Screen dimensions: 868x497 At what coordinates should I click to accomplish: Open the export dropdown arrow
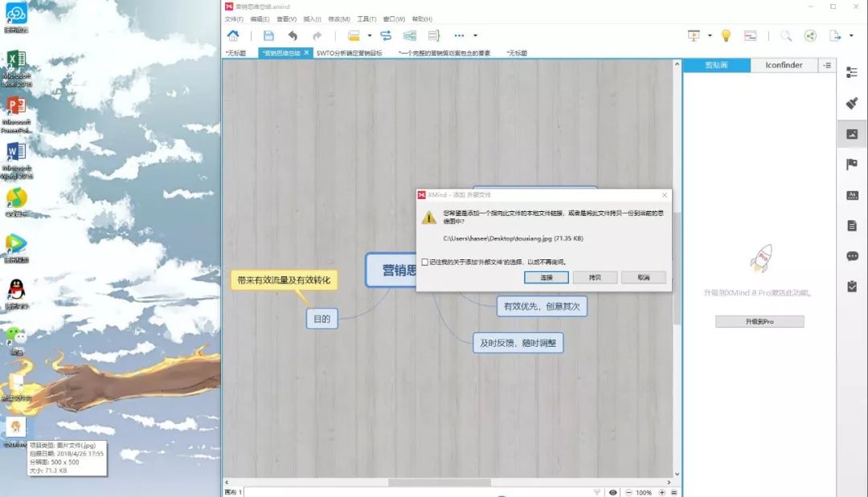click(x=851, y=36)
